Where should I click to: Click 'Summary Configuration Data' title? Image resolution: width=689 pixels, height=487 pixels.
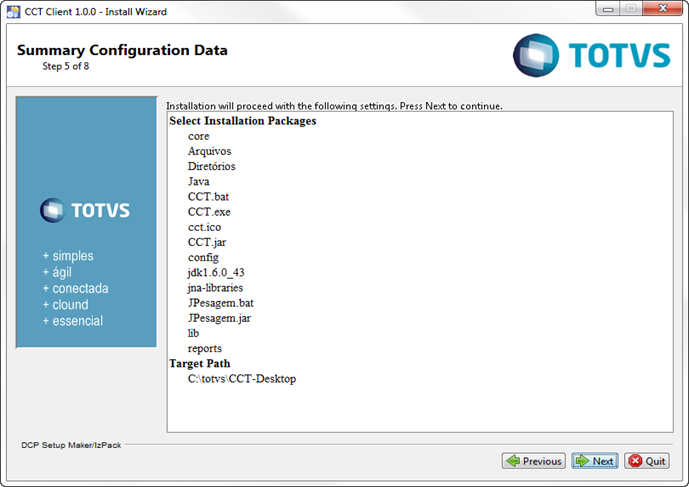[x=122, y=50]
